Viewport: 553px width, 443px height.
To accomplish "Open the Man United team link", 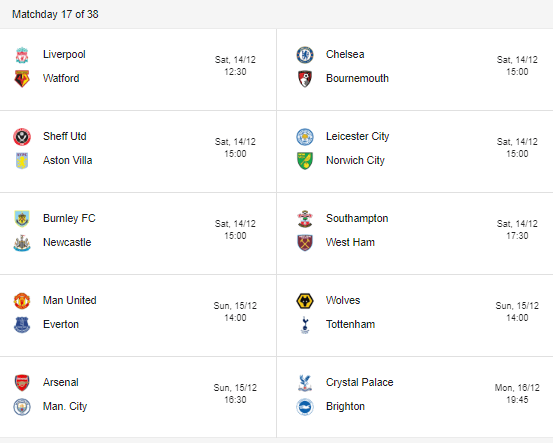I will pyautogui.click(x=69, y=300).
